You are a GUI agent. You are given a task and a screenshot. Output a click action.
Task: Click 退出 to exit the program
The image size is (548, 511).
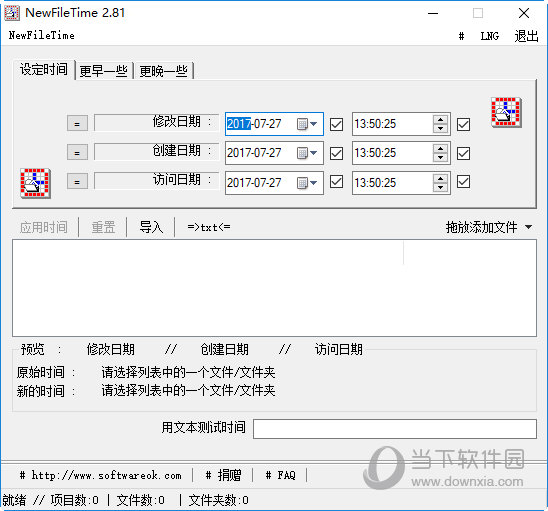pos(526,36)
